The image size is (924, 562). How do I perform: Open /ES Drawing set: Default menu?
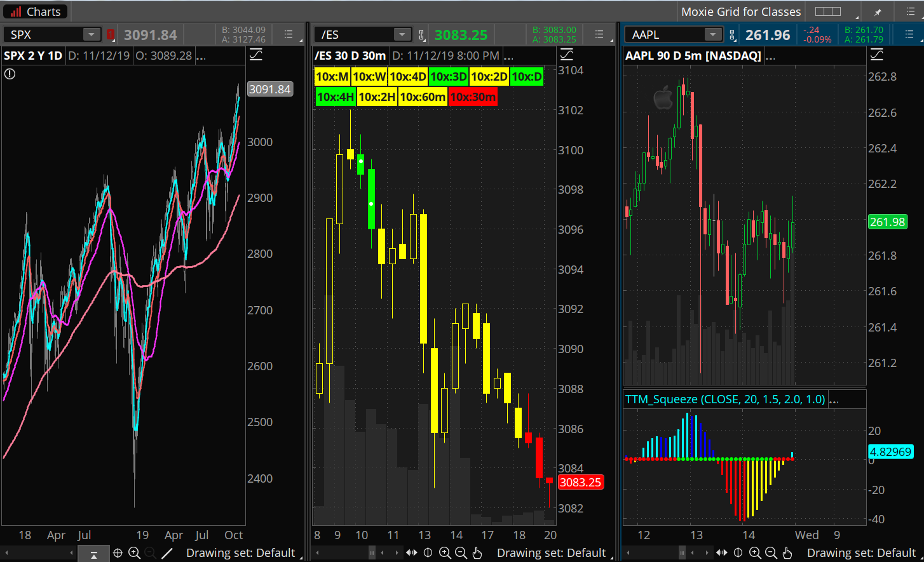click(551, 553)
